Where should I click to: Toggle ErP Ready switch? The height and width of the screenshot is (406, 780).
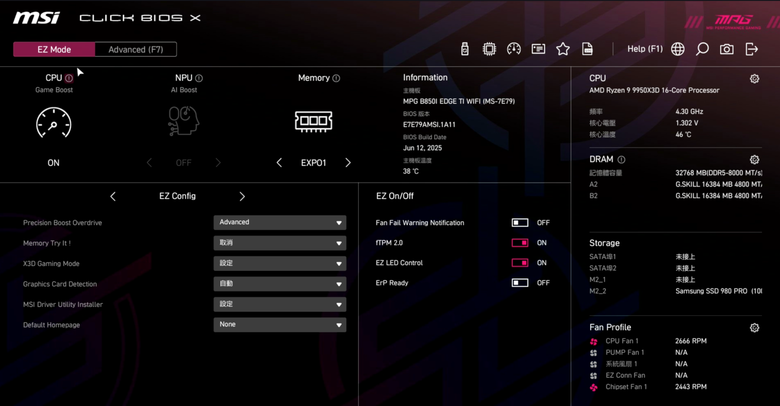[520, 283]
